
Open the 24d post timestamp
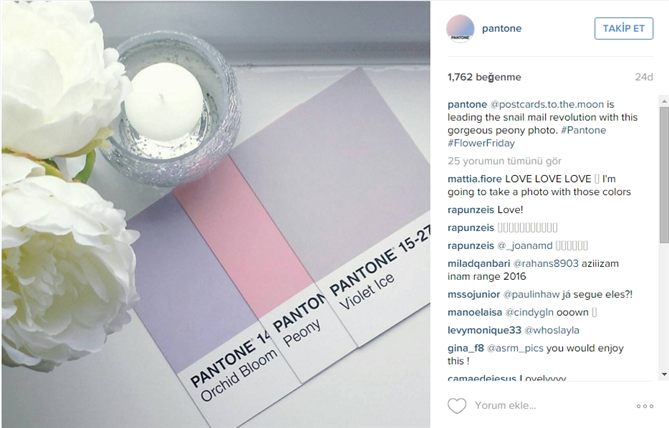[x=644, y=77]
